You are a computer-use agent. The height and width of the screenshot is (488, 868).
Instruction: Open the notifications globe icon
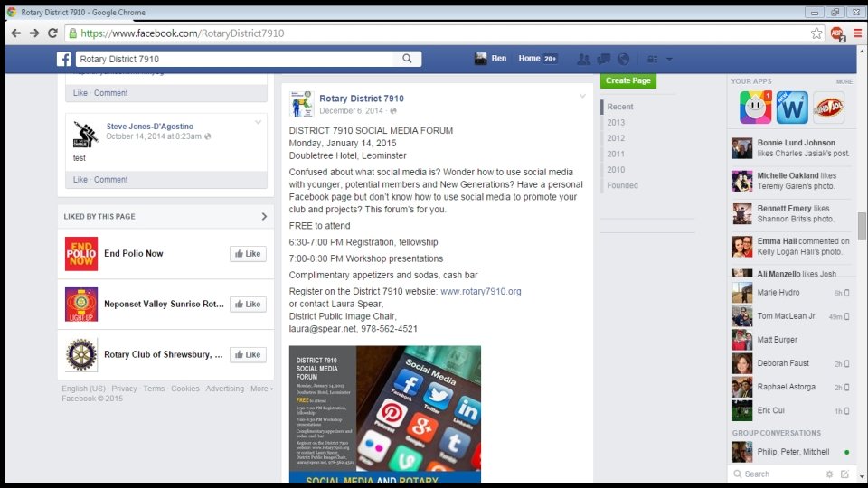click(x=623, y=59)
